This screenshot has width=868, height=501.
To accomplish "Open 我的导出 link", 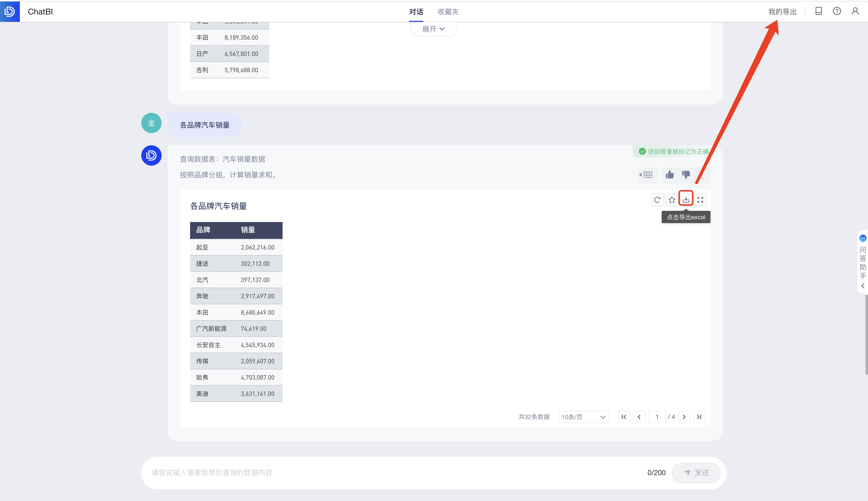I will pyautogui.click(x=782, y=12).
